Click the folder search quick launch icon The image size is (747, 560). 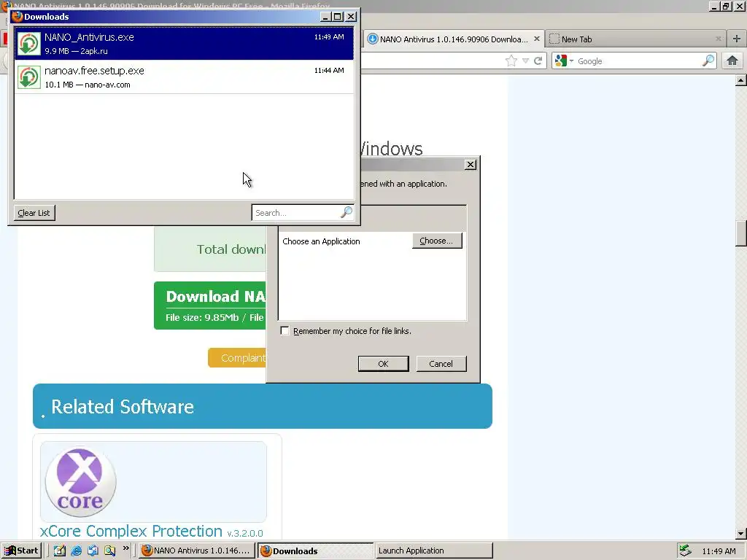point(110,551)
